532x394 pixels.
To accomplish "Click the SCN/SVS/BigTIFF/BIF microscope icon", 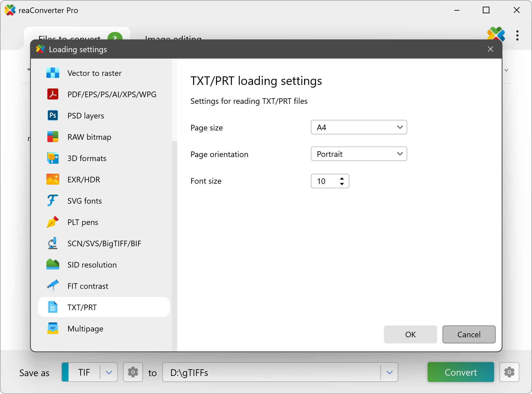I will (53, 243).
